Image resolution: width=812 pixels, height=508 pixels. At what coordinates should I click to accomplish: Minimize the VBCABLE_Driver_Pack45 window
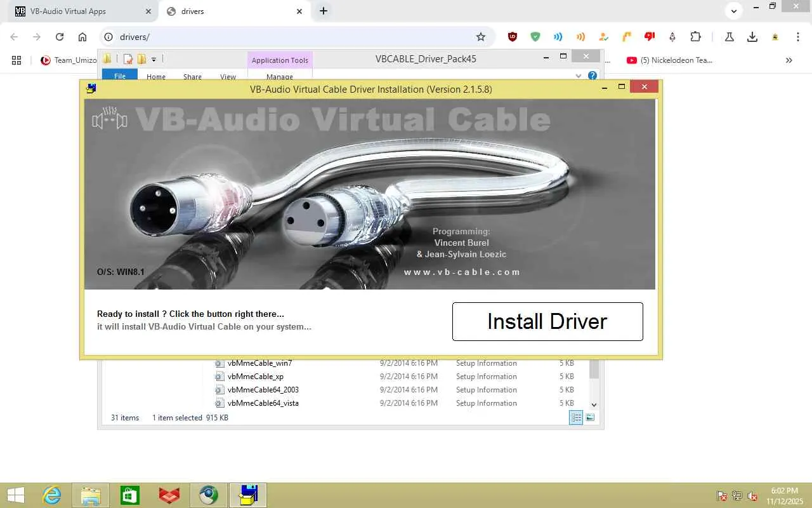tap(546, 57)
